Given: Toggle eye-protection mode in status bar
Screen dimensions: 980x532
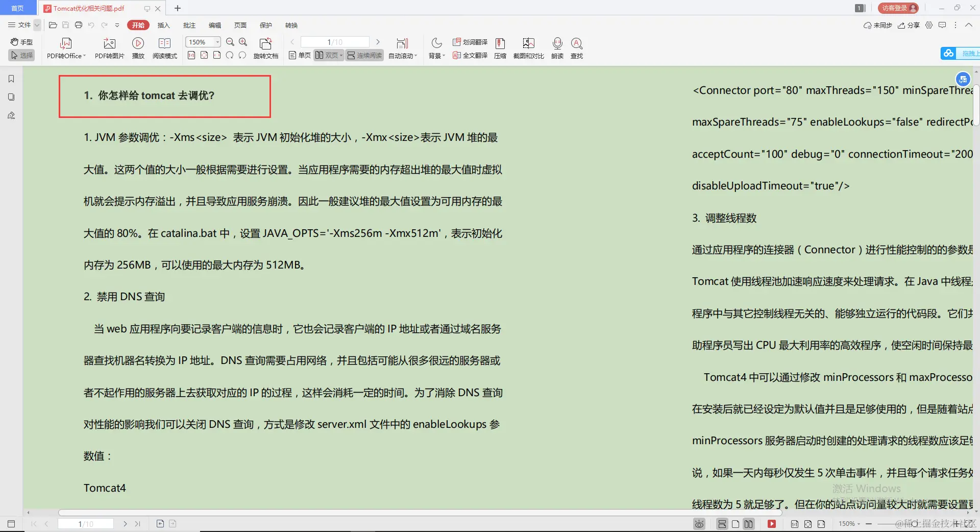Looking at the screenshot, I should click(x=699, y=524).
